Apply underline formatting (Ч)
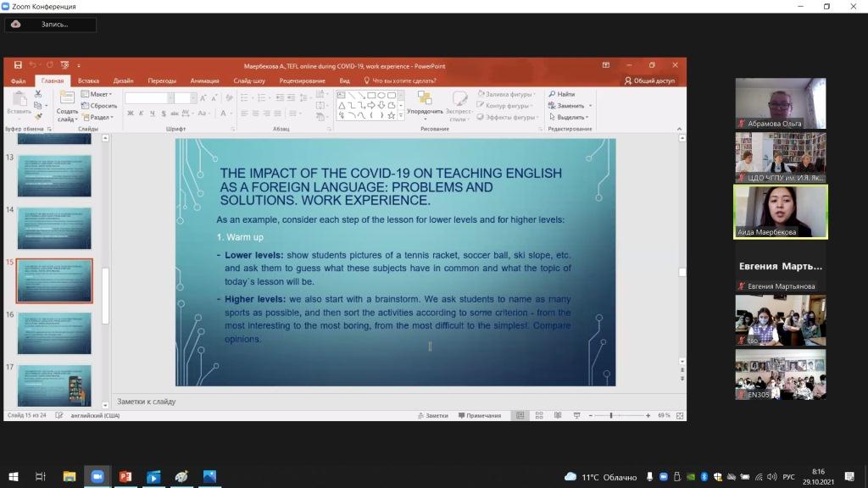Viewport: 868px width, 488px height. pyautogui.click(x=153, y=114)
